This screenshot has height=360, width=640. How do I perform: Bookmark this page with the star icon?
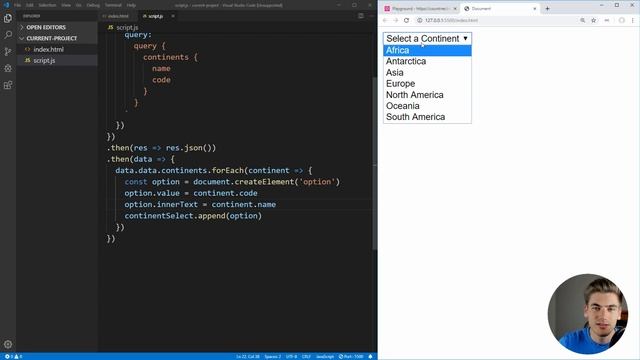(593, 20)
